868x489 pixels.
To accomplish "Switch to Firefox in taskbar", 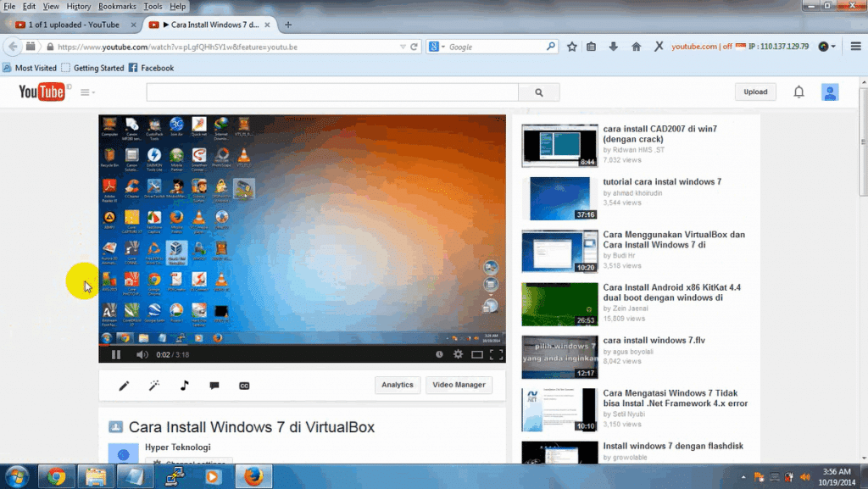I will 253,476.
